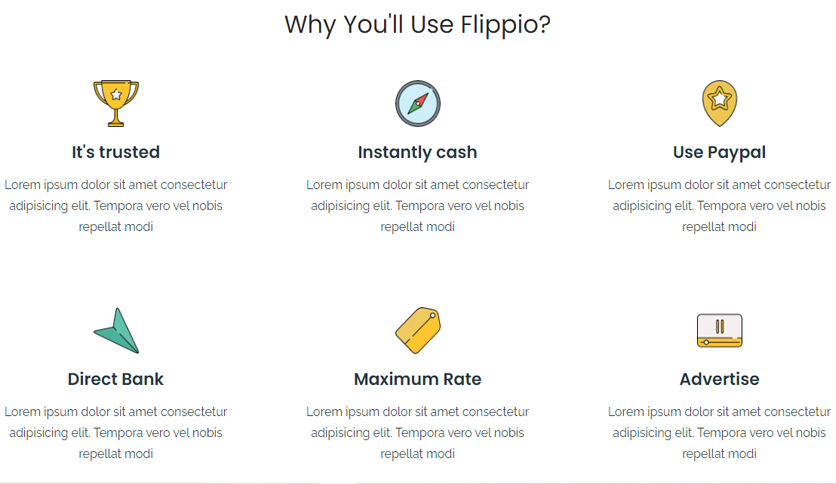Click the gold trophy icon
Image resolution: width=836 pixels, height=484 pixels.
point(116,103)
